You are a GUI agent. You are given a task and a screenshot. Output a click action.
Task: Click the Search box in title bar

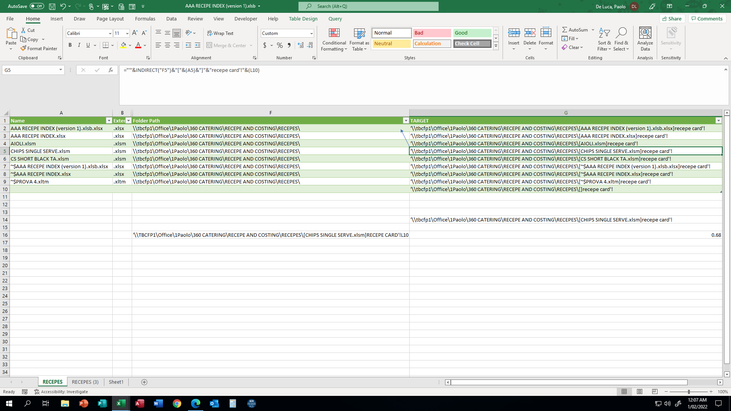click(368, 6)
